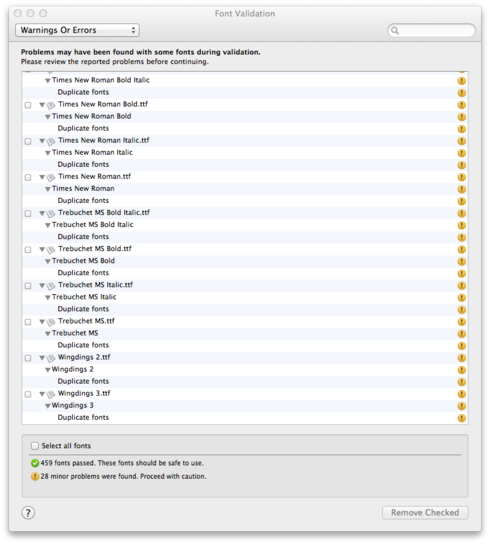Collapse the Times New Roman Bold Italic triangle

[48, 80]
